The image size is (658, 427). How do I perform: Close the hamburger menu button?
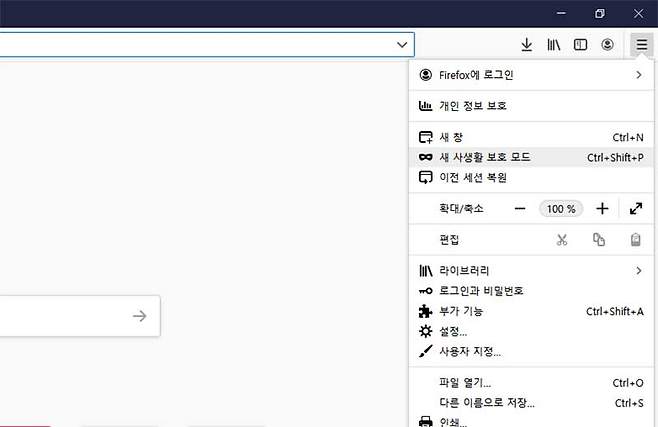point(642,44)
